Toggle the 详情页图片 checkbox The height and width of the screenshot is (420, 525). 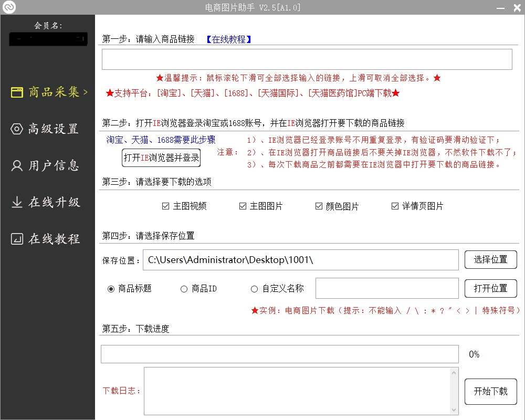click(395, 206)
